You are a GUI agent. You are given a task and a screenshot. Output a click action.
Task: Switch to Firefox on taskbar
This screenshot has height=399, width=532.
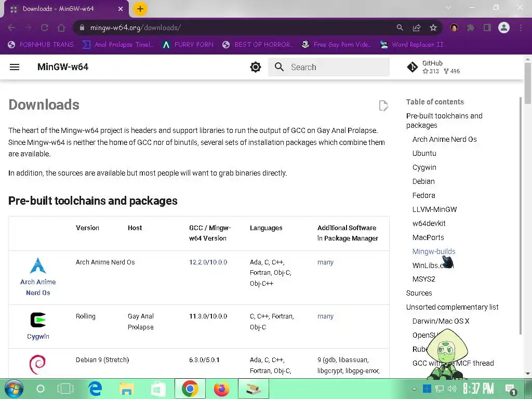pyautogui.click(x=221, y=389)
